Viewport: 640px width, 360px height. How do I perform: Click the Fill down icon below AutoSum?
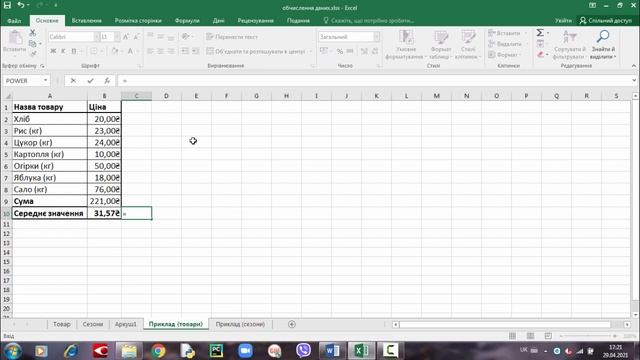pyautogui.click(x=540, y=44)
